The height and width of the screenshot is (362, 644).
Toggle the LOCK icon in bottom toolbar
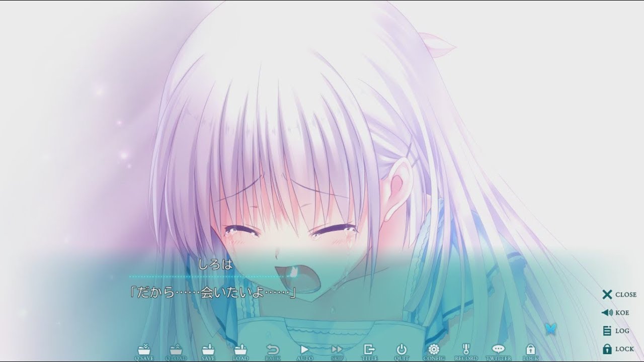[x=530, y=351]
